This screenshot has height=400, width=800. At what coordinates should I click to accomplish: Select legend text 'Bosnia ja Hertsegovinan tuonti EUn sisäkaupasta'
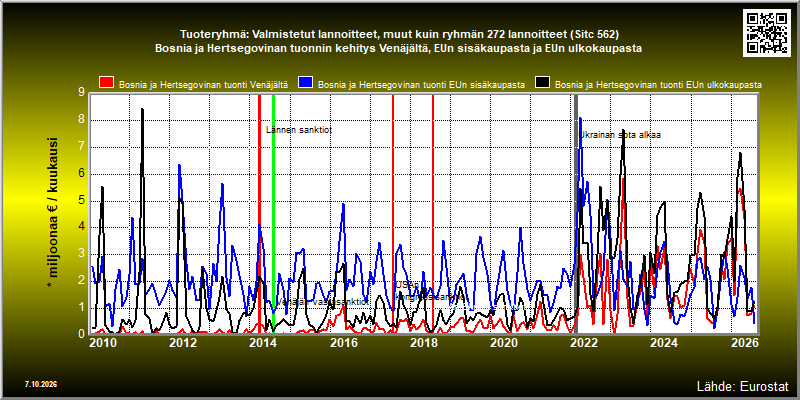421,85
